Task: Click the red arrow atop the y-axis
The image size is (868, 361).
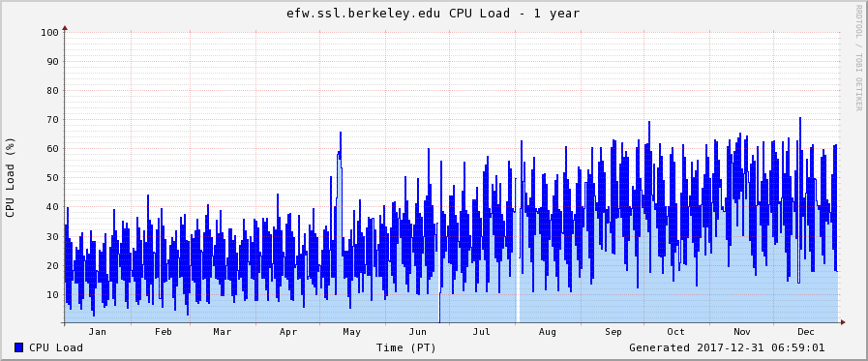Action: click(65, 27)
